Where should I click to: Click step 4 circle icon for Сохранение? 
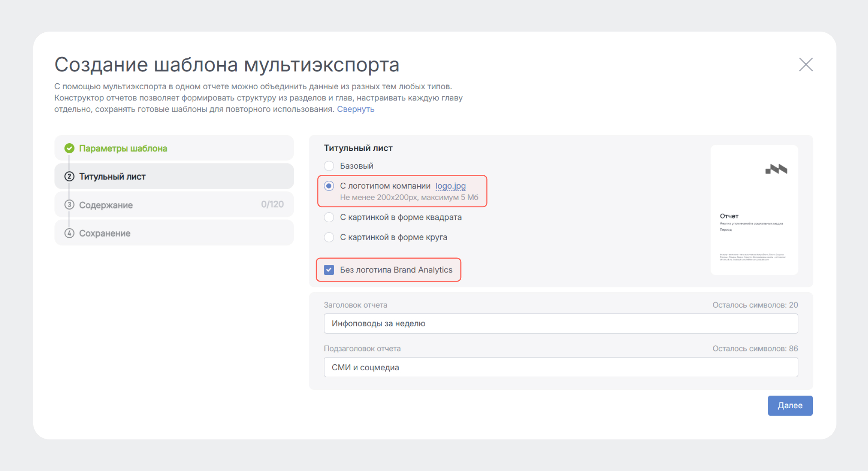click(x=69, y=233)
